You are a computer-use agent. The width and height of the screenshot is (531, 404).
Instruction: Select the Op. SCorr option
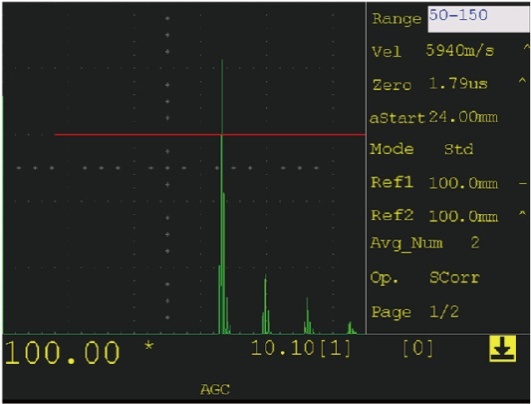click(425, 278)
